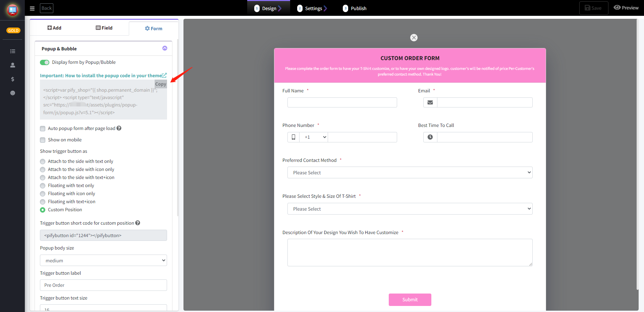Click the clock icon for Best Time To Call
The image size is (644, 312).
coord(430,137)
